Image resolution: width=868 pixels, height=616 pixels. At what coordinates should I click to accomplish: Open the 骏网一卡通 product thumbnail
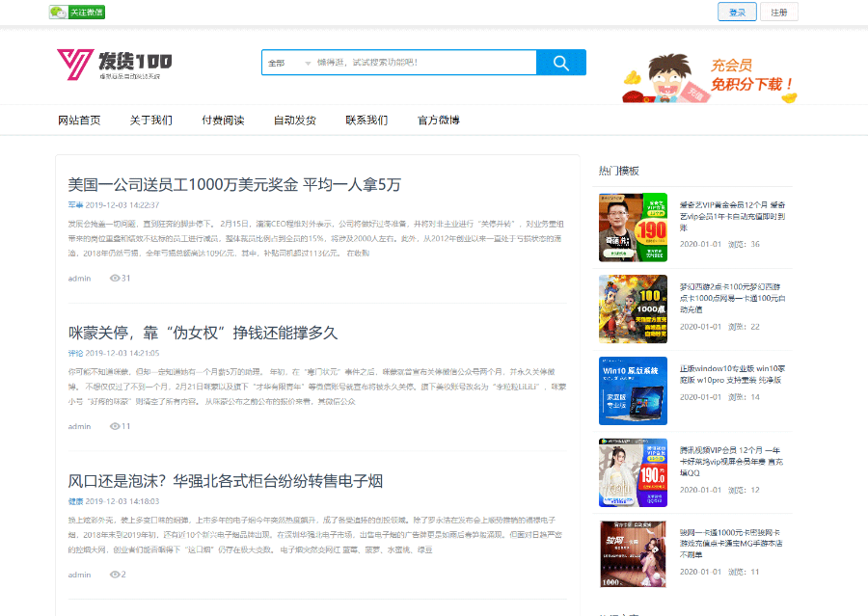point(633,554)
